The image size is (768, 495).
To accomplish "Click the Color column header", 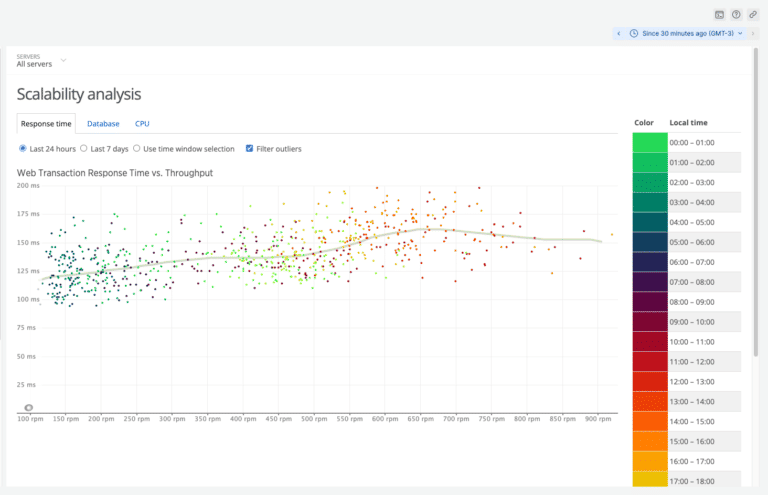I will coord(644,122).
